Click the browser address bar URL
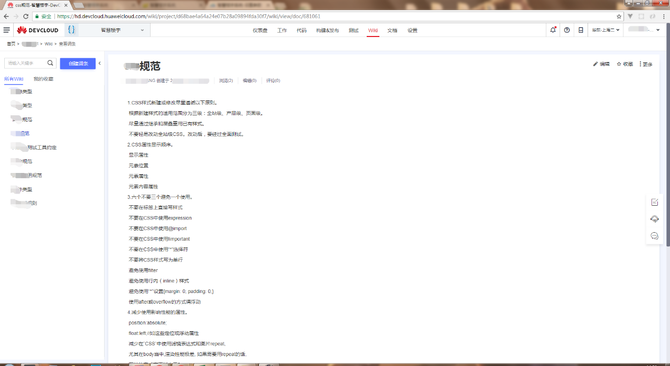670x366 pixels. point(188,16)
